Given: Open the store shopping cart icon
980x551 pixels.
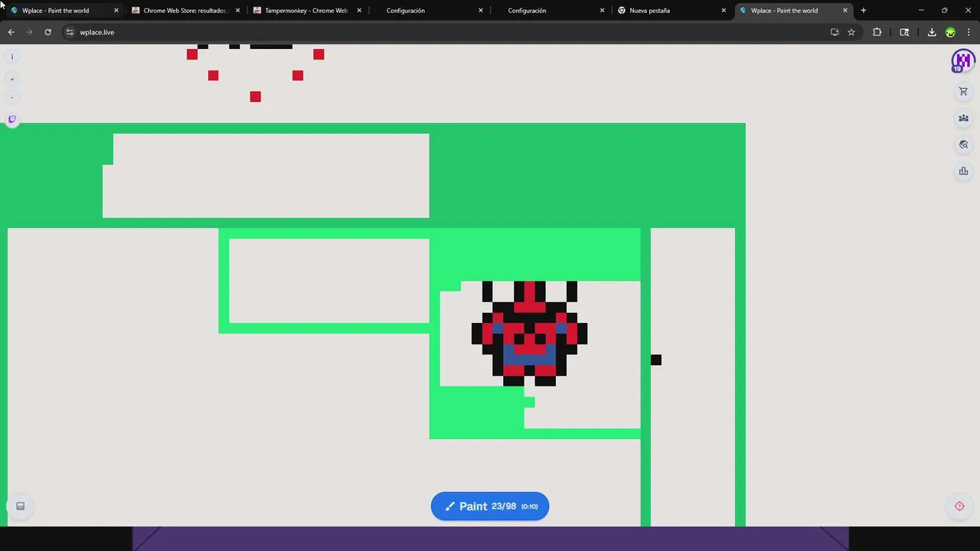Looking at the screenshot, I should pos(963,92).
